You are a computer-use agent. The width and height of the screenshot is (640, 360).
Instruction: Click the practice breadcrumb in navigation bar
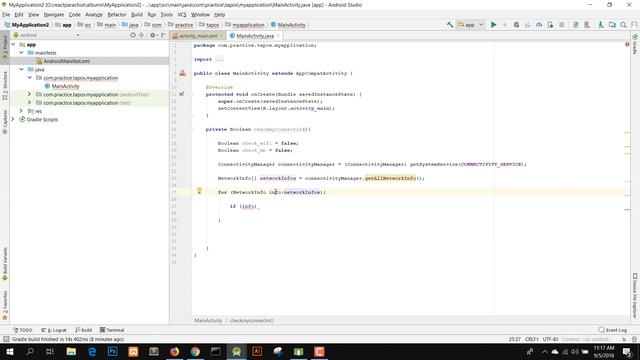(180, 25)
